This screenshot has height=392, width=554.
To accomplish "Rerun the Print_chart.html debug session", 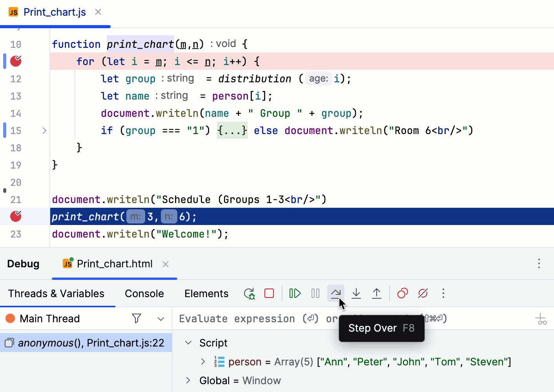I will (249, 293).
